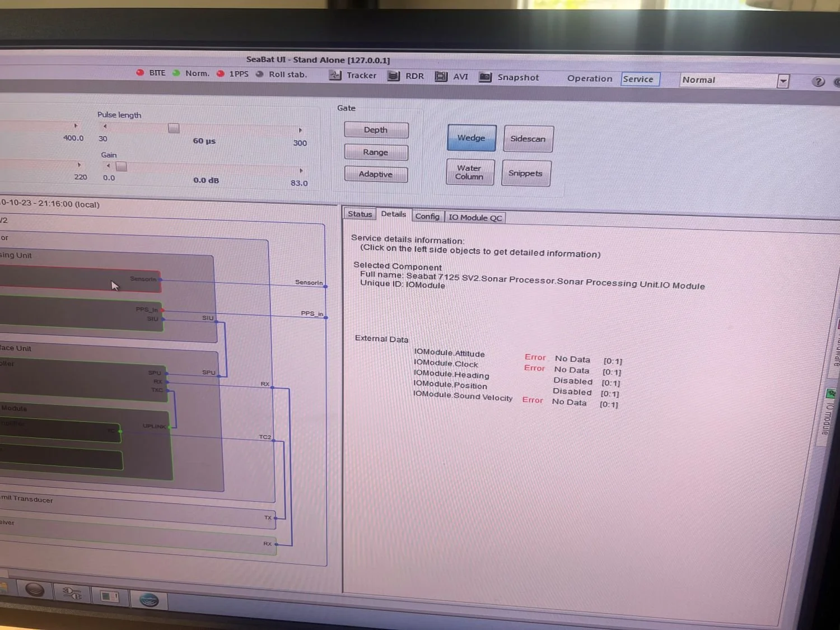
Task: Click the IOModule.Position row label
Action: 450,385
